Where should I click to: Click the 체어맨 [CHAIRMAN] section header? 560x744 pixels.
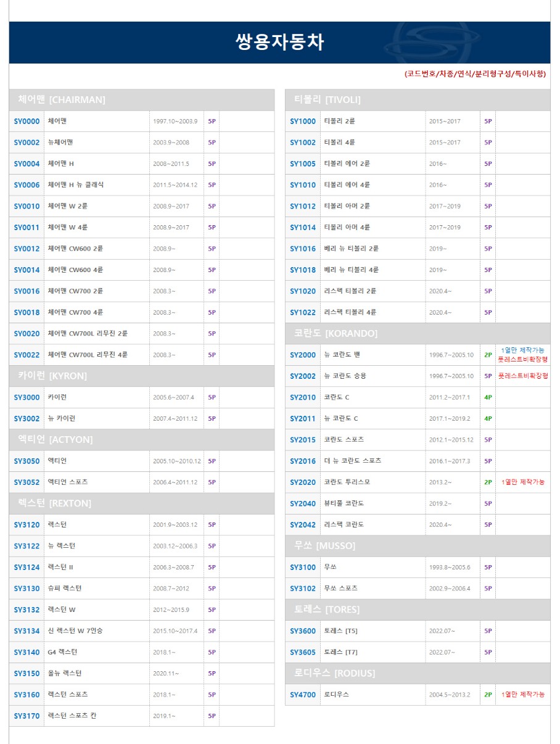(x=62, y=100)
